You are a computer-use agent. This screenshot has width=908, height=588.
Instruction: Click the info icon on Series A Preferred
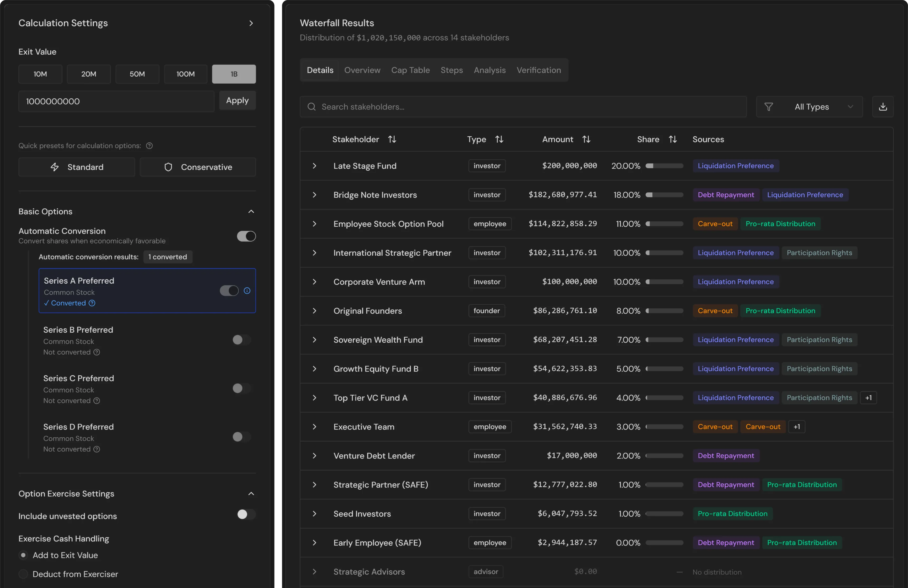point(247,290)
